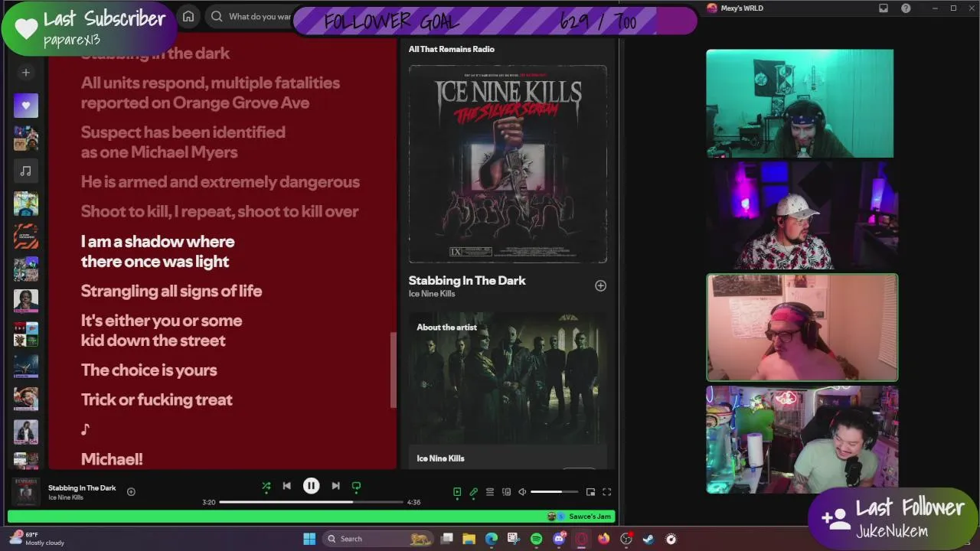Click the now playing album thumbnail in the player bar
This screenshot has width=980, height=551.
pos(25,492)
